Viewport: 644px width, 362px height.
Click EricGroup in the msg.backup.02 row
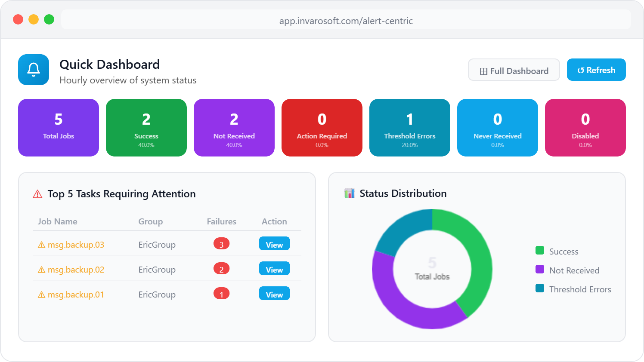pos(157,270)
